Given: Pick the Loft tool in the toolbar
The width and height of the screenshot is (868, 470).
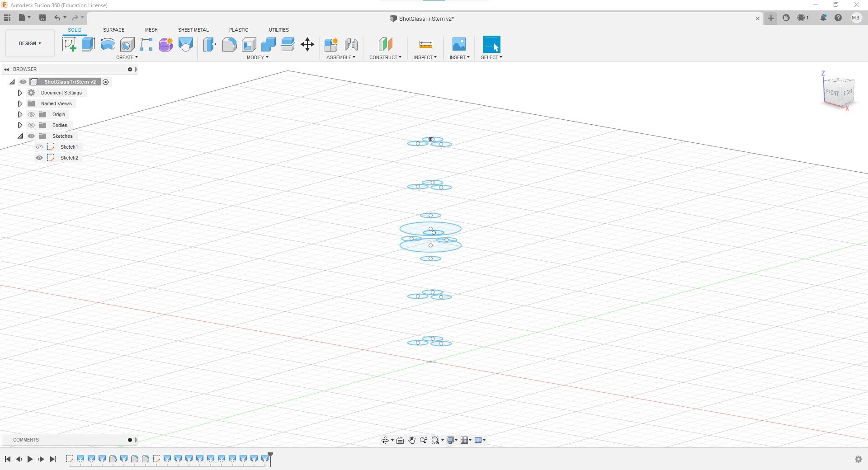Looking at the screenshot, I should click(185, 44).
